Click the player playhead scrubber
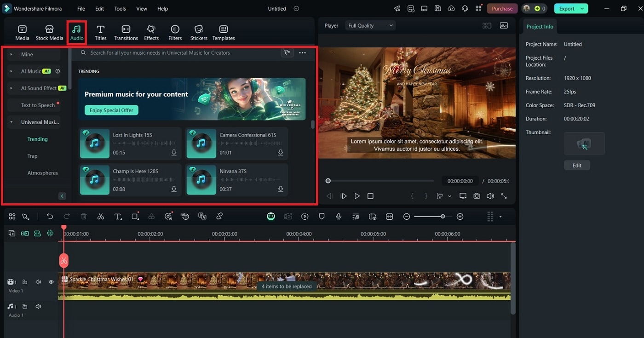The image size is (644, 338). pyautogui.click(x=328, y=181)
